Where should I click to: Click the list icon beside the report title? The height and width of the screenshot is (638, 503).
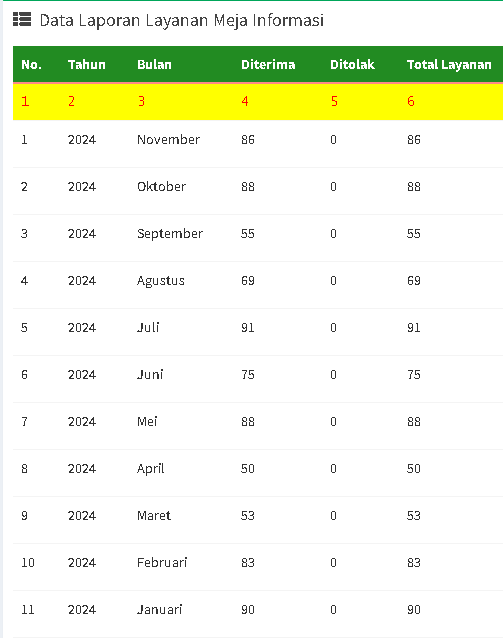coord(22,19)
